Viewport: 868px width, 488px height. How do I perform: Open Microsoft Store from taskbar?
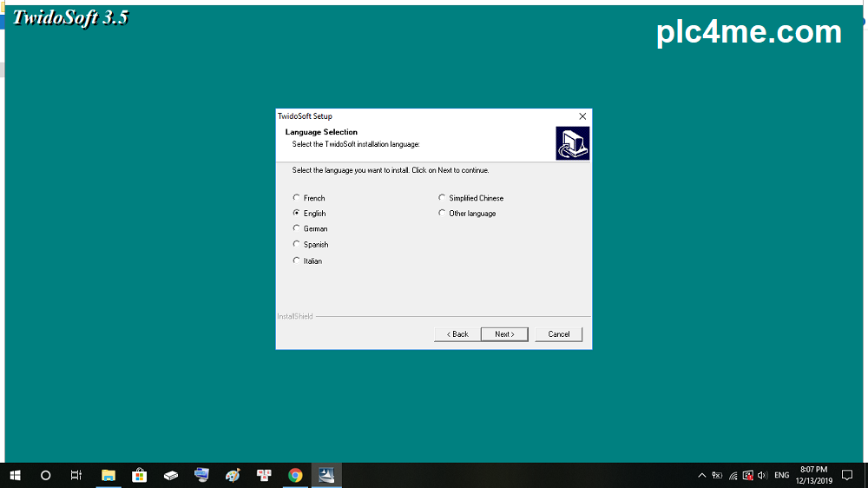click(x=139, y=475)
